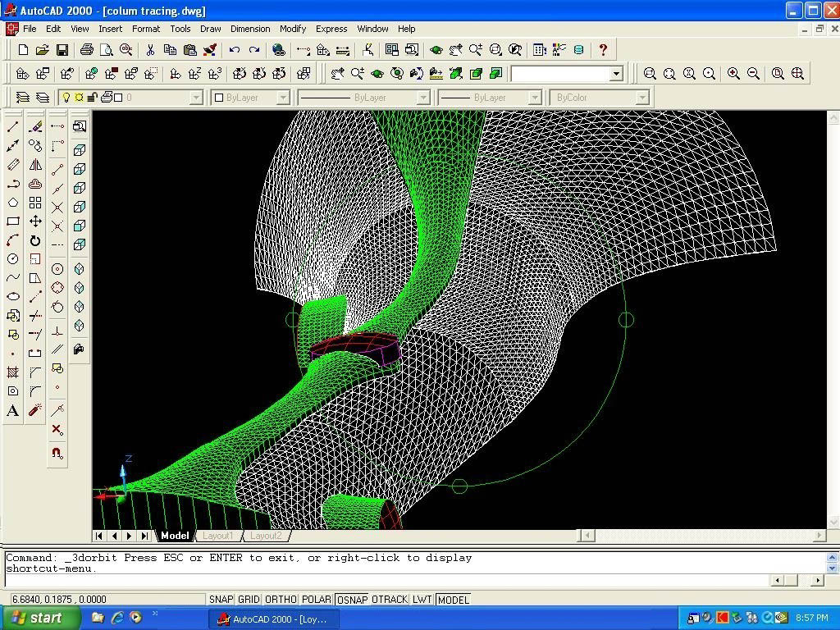Click the Explode tool icon

[x=35, y=410]
